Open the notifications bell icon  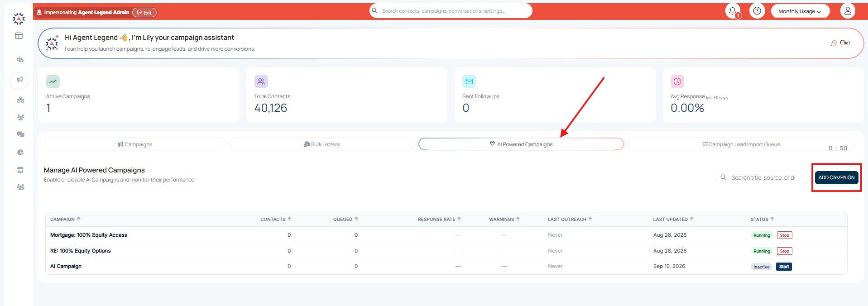(733, 11)
